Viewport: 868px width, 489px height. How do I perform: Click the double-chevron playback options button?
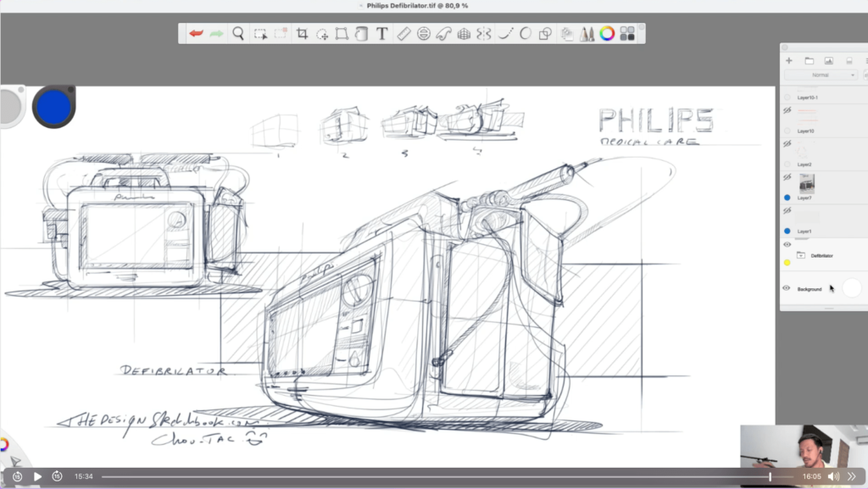click(851, 476)
